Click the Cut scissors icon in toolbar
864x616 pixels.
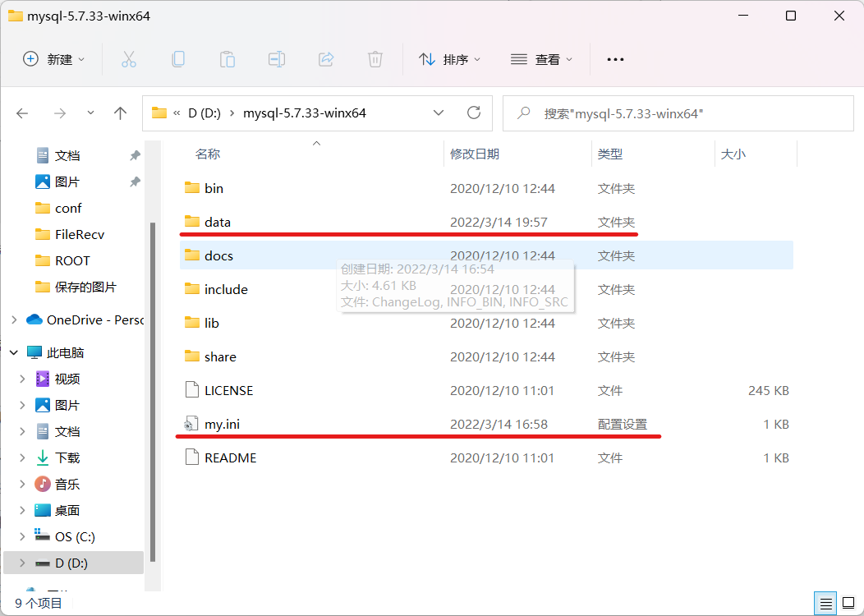pyautogui.click(x=128, y=59)
